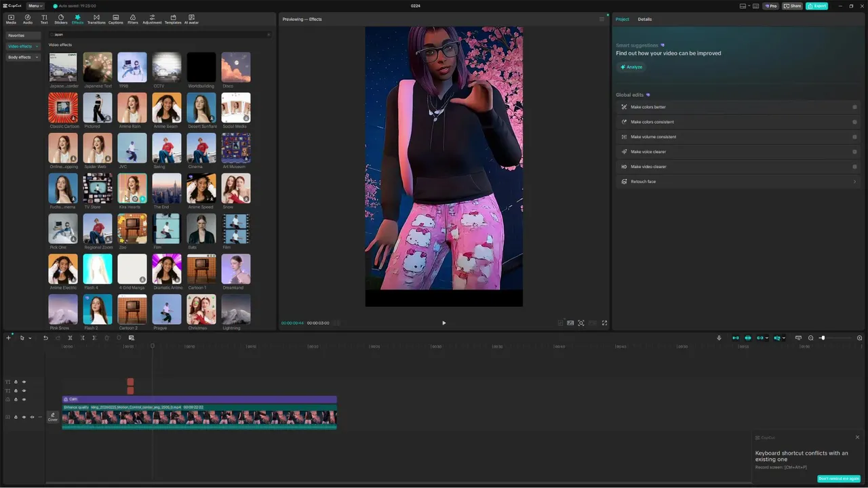Select the Calm filter clip on timeline
This screenshot has width=868, height=488.
coord(199,399)
